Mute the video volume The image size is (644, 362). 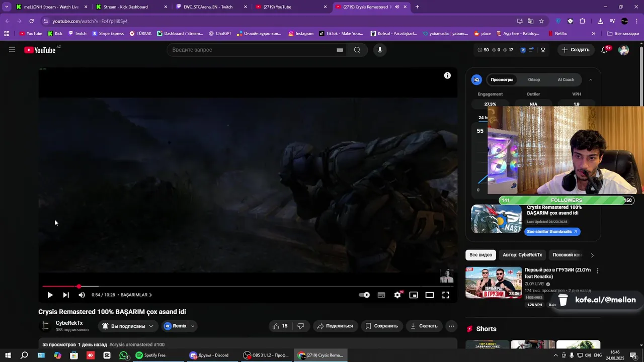tap(82, 295)
